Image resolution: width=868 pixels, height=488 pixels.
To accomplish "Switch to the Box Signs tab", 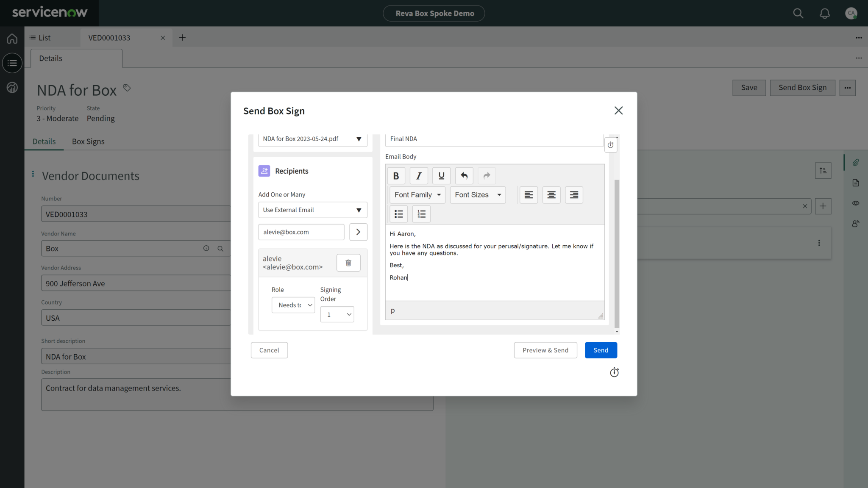I will click(88, 141).
